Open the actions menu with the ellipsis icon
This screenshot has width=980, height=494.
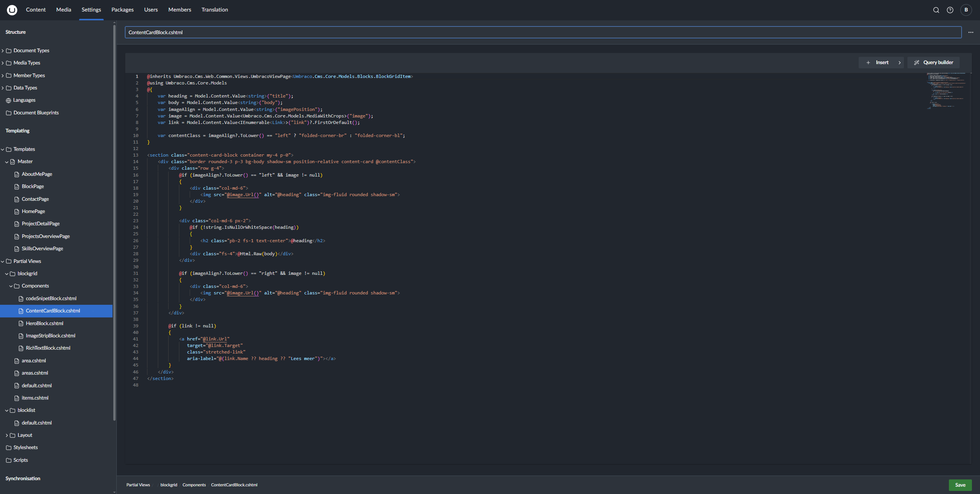coord(970,32)
